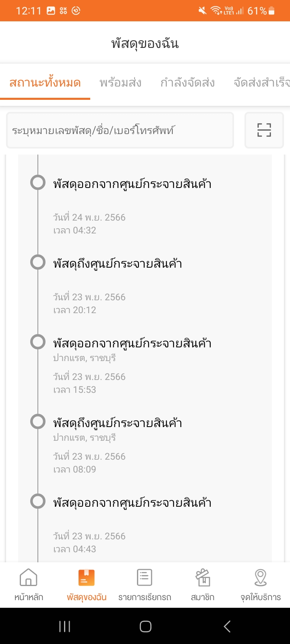Tap timeline marker at ปากแรต 08:09
This screenshot has height=644, width=290.
click(x=38, y=421)
